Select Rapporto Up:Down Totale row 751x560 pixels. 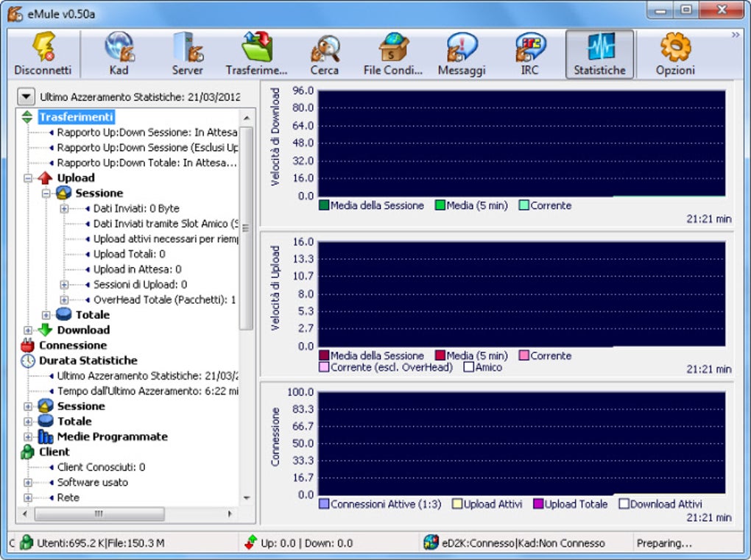pos(147,163)
